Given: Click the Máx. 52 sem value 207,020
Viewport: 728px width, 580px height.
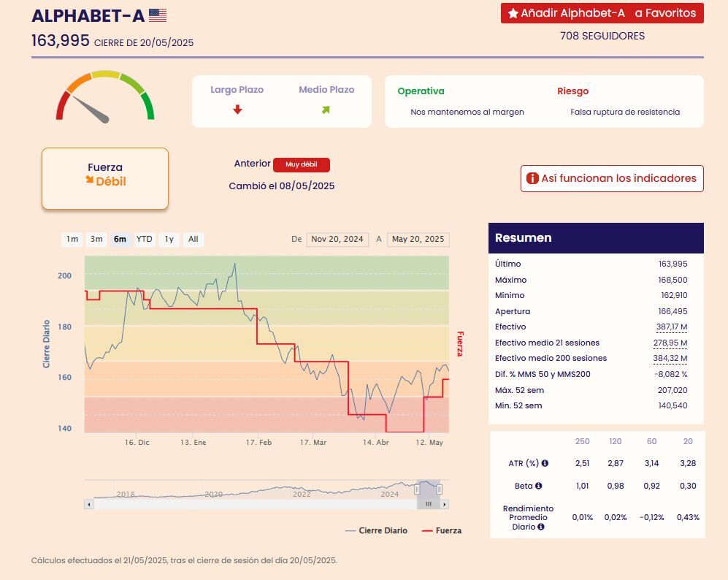Looking at the screenshot, I should (x=673, y=390).
